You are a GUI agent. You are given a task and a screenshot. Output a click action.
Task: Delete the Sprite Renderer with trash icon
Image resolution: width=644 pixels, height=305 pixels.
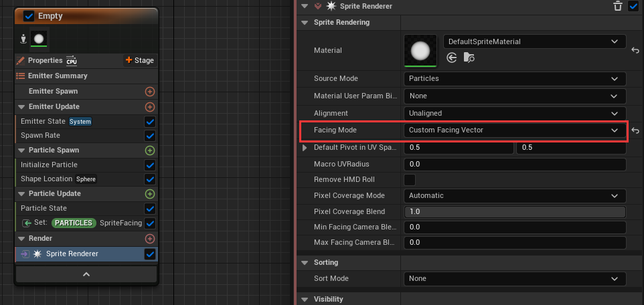[618, 6]
